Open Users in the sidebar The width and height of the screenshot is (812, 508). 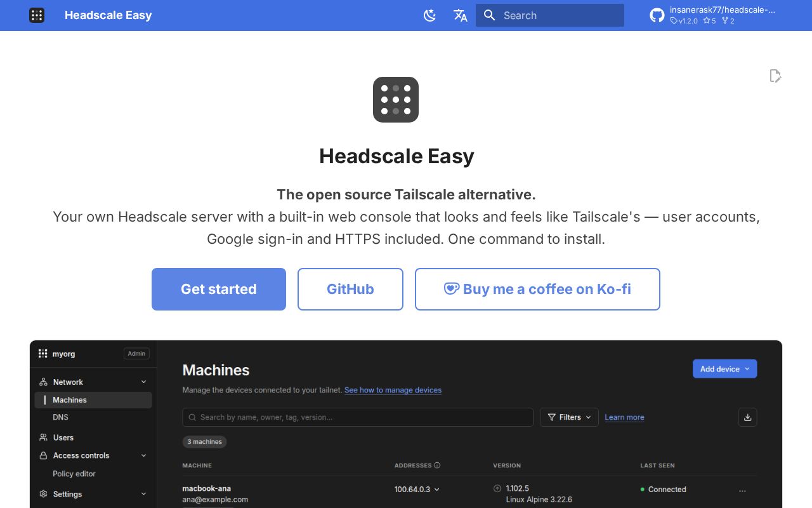pos(63,438)
